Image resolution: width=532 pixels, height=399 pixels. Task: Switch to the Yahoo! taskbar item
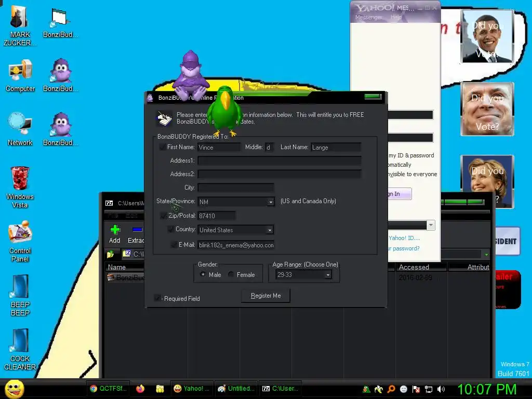[191, 389]
